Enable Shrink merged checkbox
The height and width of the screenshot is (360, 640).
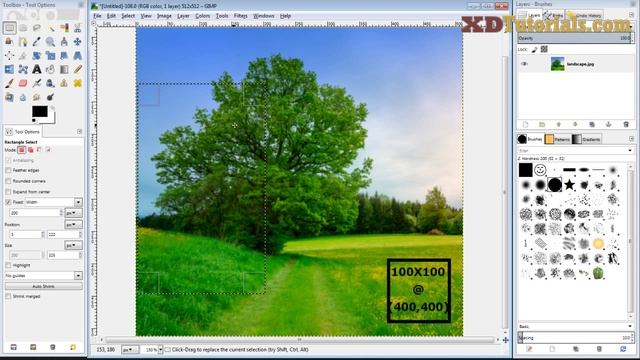[8, 296]
